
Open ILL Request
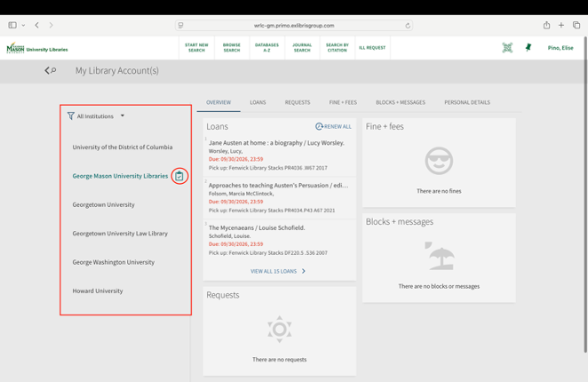click(x=372, y=48)
